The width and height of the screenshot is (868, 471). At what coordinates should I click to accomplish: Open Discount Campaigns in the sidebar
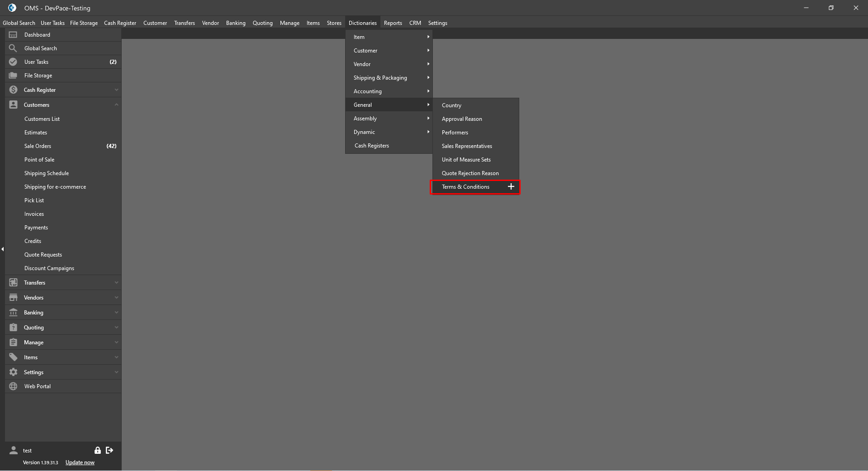click(63, 268)
